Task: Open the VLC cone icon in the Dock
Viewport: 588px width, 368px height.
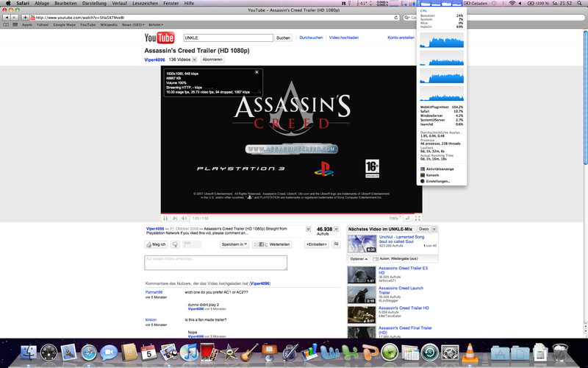Action: pos(469,353)
